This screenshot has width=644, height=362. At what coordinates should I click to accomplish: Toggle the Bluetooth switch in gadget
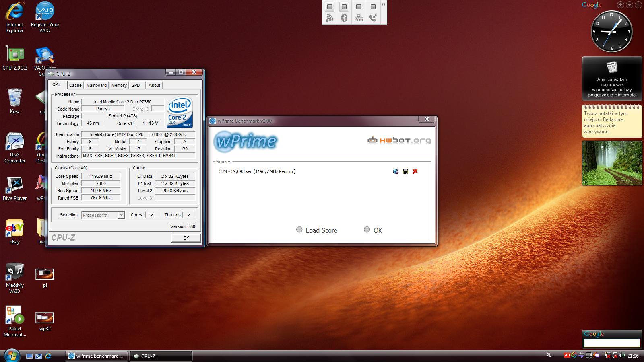[x=344, y=7]
